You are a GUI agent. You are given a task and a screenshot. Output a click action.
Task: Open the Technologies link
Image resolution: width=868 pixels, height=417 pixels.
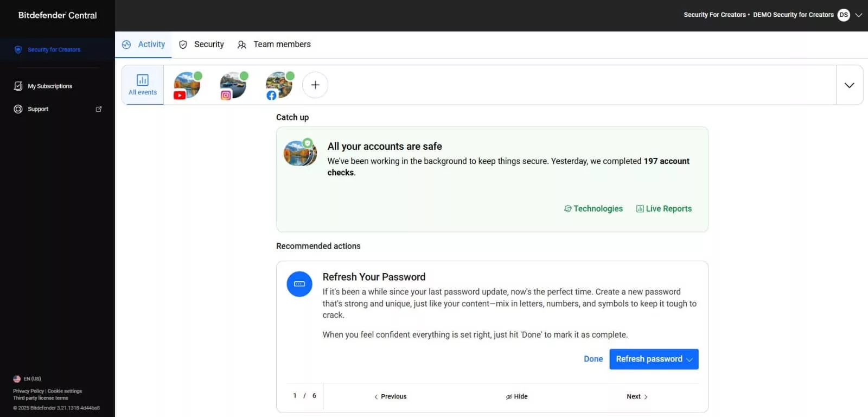click(x=593, y=208)
